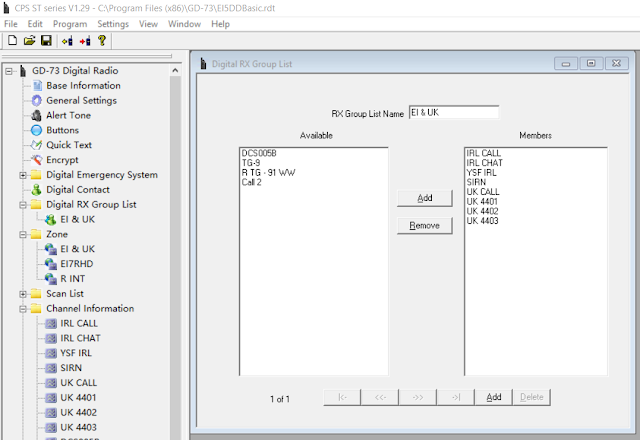Select UK 4401 in the Members list
The height and width of the screenshot is (440, 640).
coord(482,202)
